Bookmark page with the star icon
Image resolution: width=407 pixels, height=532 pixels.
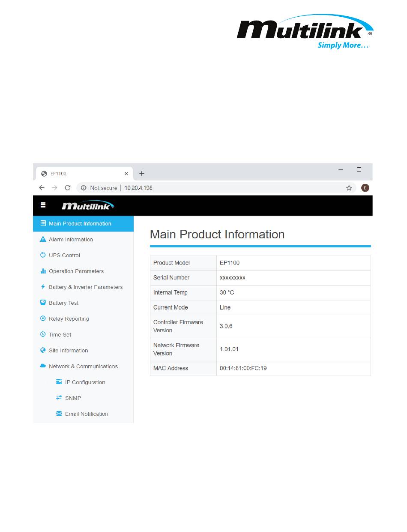(x=349, y=188)
